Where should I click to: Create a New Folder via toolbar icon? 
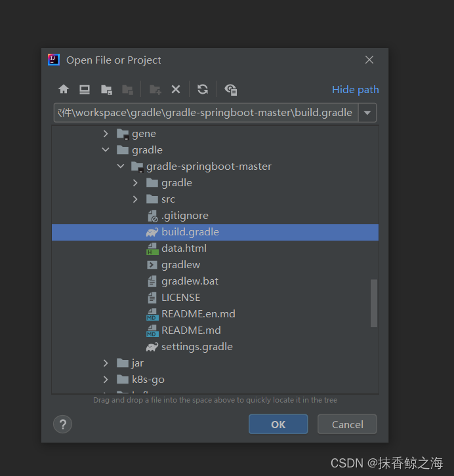click(155, 90)
